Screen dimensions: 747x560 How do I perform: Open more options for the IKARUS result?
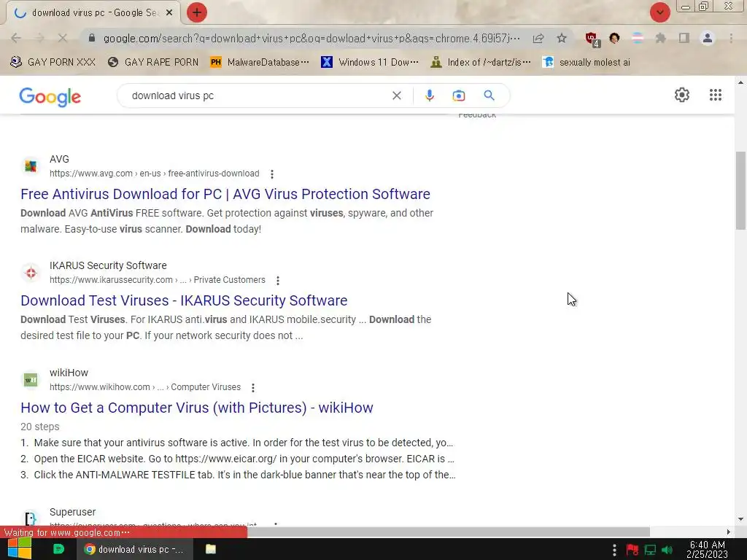pyautogui.click(x=278, y=281)
